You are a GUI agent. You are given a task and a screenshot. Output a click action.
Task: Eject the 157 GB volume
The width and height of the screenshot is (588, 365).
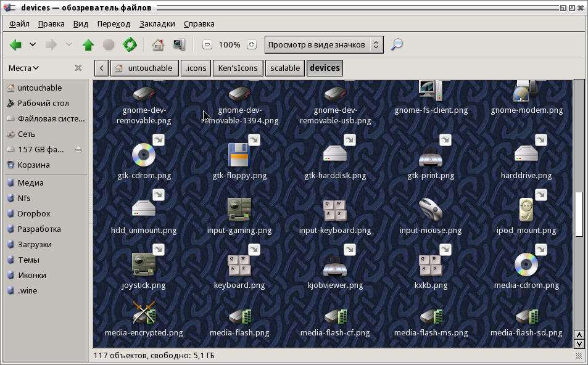click(78, 150)
